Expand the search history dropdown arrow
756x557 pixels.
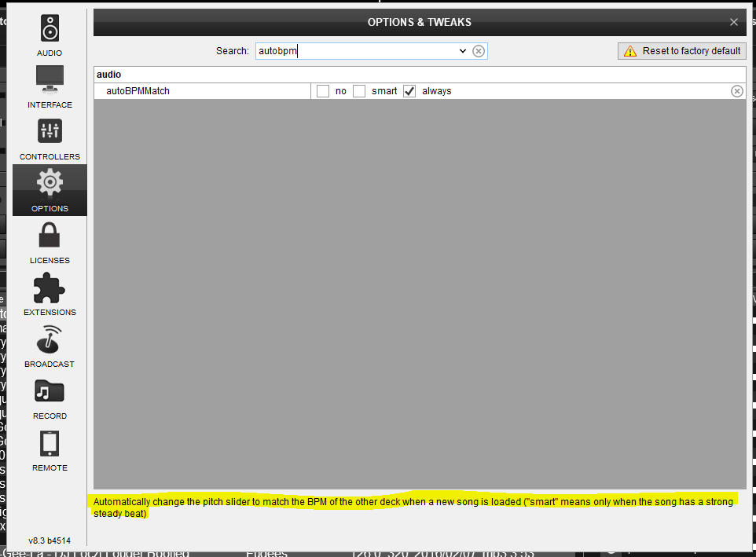(x=463, y=51)
